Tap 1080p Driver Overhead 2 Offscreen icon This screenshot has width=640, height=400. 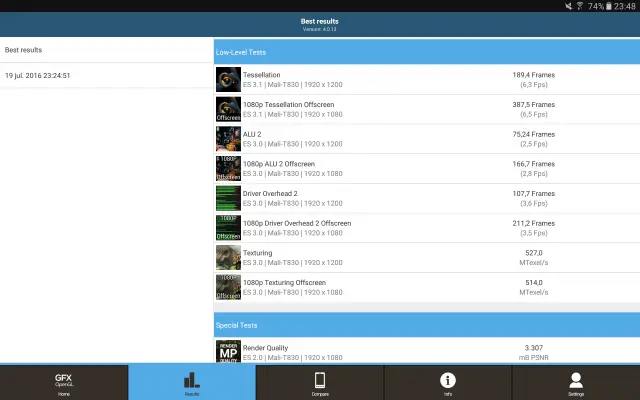point(228,227)
